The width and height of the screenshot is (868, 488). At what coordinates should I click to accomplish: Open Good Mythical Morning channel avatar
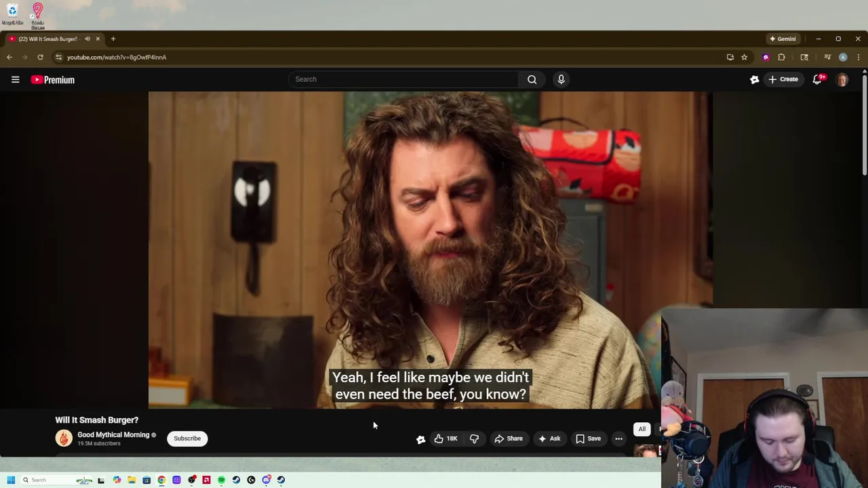pos(64,439)
